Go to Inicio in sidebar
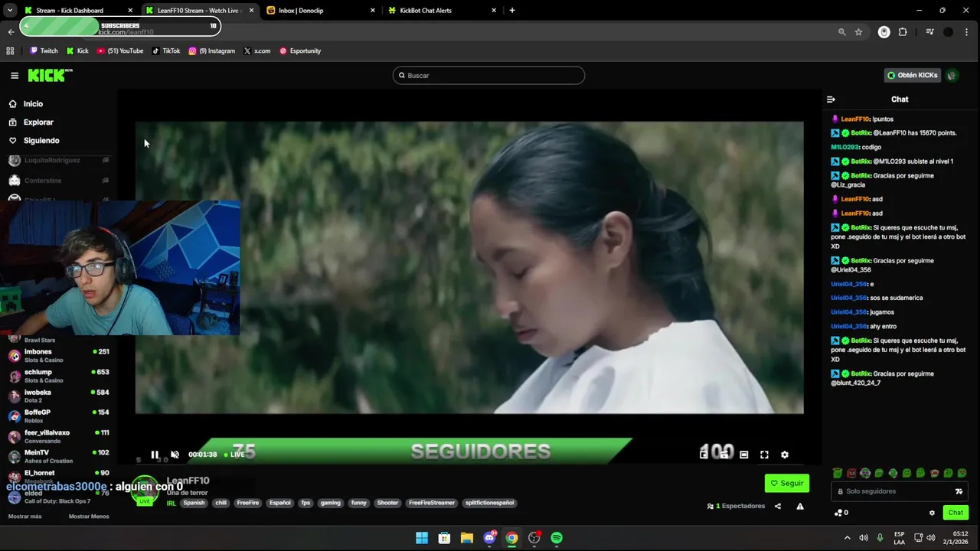The width and height of the screenshot is (980, 551). click(x=33, y=104)
